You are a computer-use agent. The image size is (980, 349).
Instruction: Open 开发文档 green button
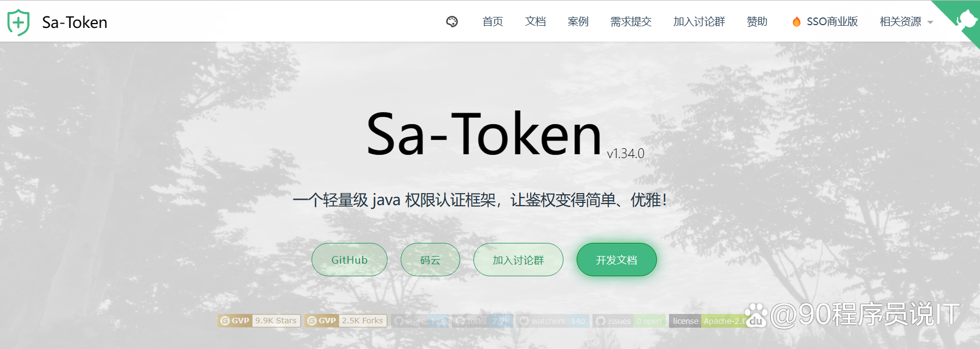coord(617,260)
